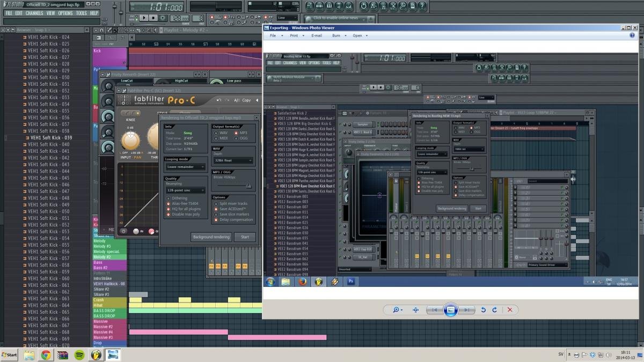Click the Pro-C Copy button

(246, 100)
